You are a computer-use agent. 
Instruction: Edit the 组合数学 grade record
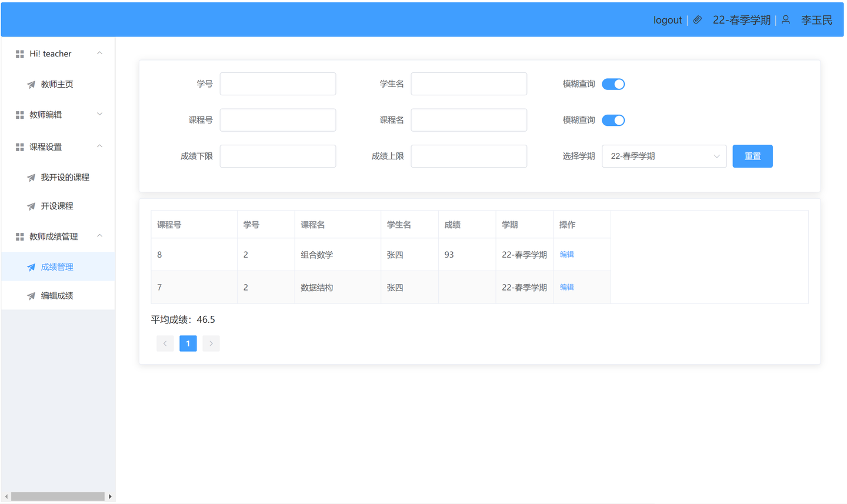click(x=566, y=254)
